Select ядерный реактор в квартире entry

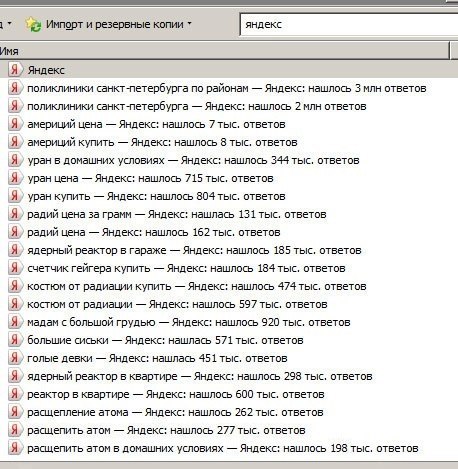pos(200,376)
